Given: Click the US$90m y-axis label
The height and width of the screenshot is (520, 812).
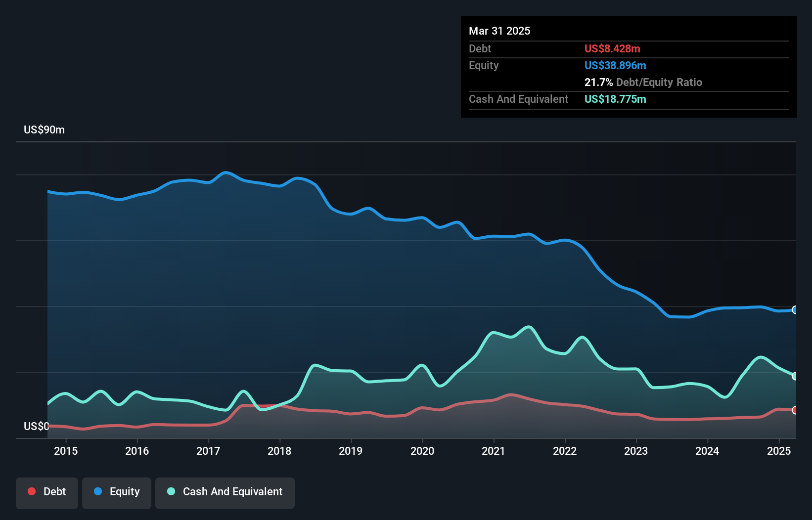Looking at the screenshot, I should point(44,130).
